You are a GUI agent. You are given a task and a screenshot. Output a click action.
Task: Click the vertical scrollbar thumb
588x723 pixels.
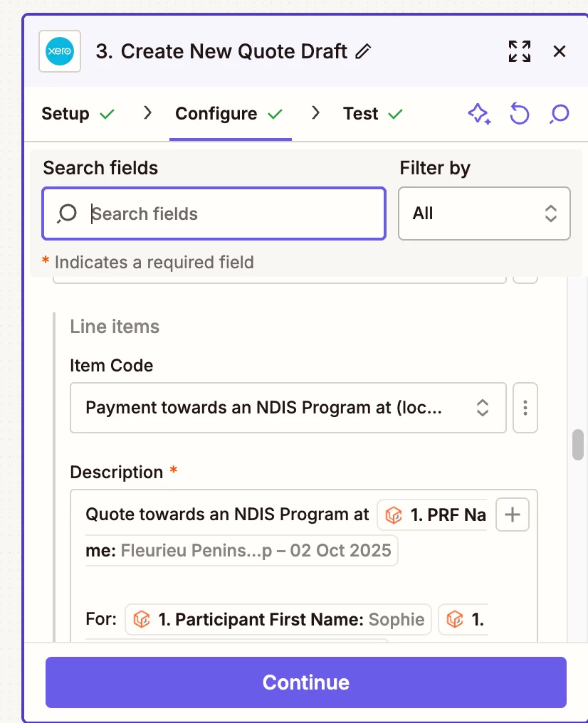click(x=578, y=445)
